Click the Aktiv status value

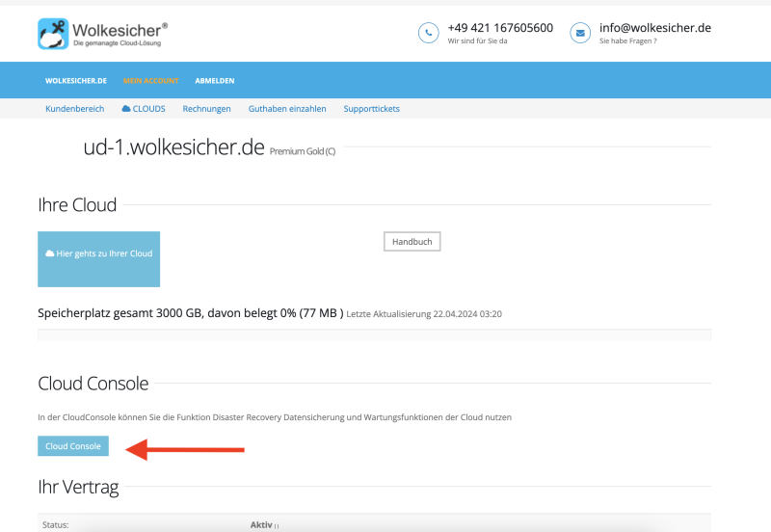click(261, 525)
